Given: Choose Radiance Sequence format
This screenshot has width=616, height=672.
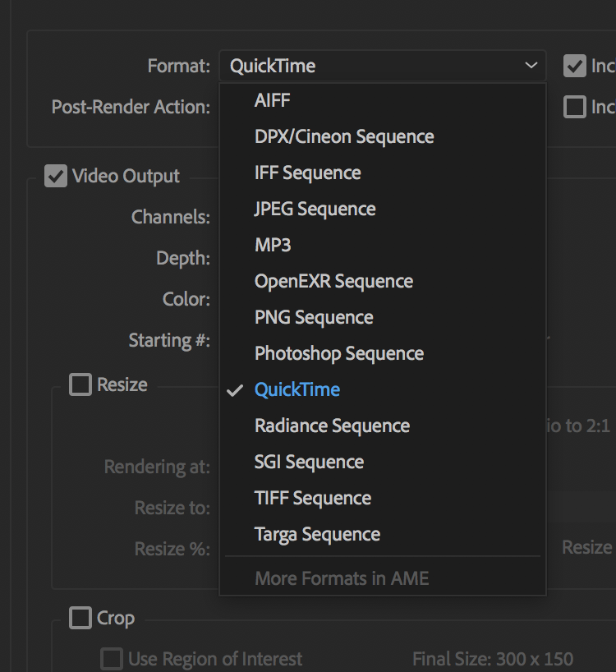Looking at the screenshot, I should (x=383, y=426).
